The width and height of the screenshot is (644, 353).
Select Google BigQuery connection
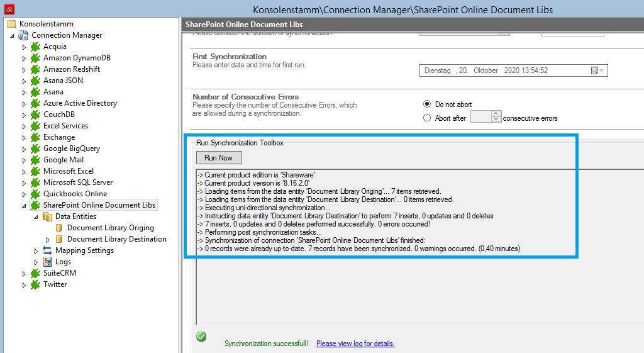[71, 148]
